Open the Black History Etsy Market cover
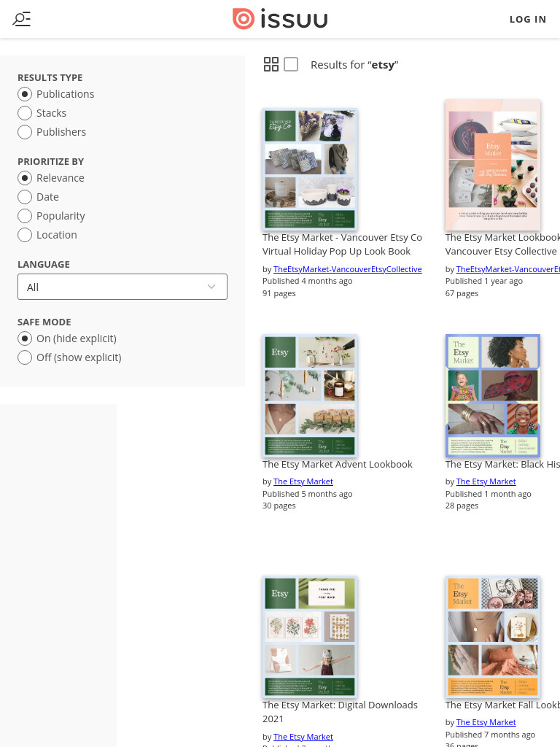560x747 pixels. 493,396
